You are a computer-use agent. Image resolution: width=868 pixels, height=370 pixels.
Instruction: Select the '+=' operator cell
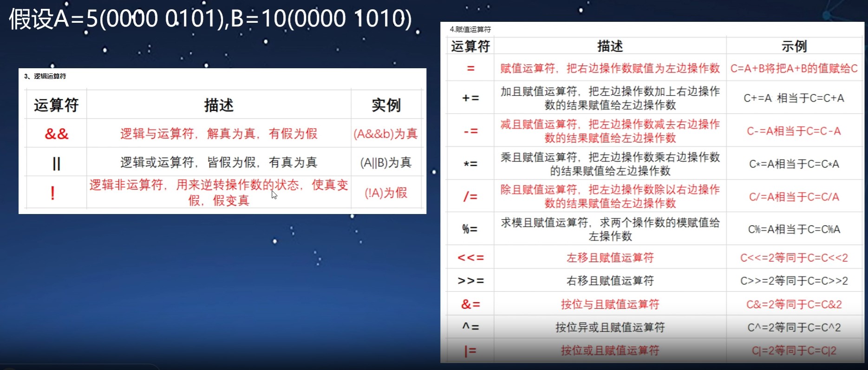[470, 98]
